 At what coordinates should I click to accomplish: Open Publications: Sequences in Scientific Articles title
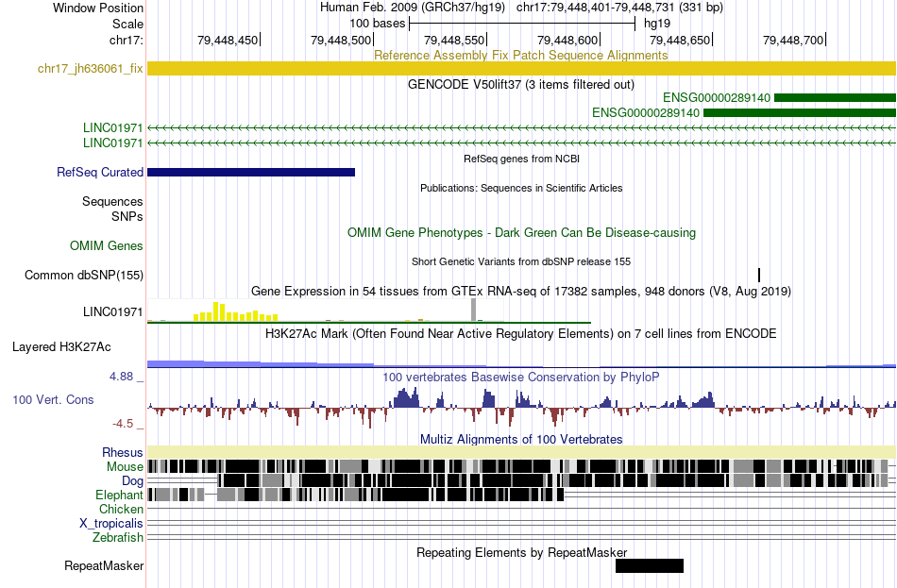pos(521,188)
